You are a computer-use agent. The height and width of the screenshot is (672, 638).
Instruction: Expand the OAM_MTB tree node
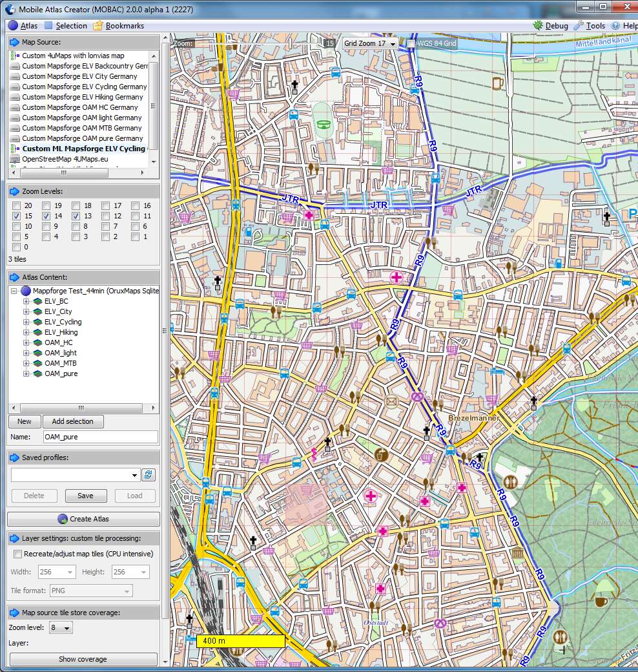pyautogui.click(x=26, y=363)
